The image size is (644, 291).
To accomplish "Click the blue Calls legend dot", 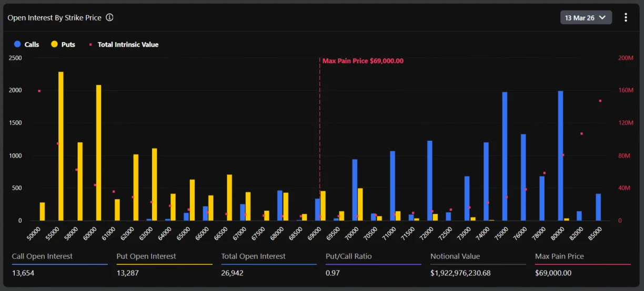I will [18, 45].
